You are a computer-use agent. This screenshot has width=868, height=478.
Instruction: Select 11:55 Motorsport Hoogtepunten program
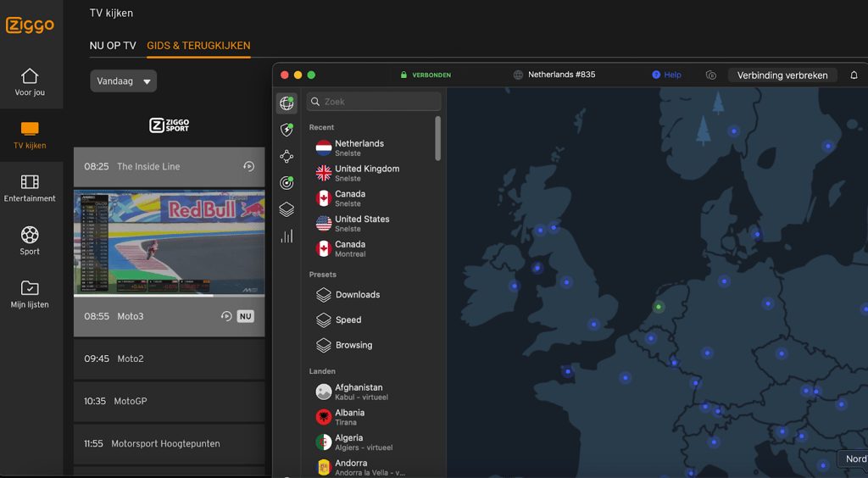coord(170,444)
